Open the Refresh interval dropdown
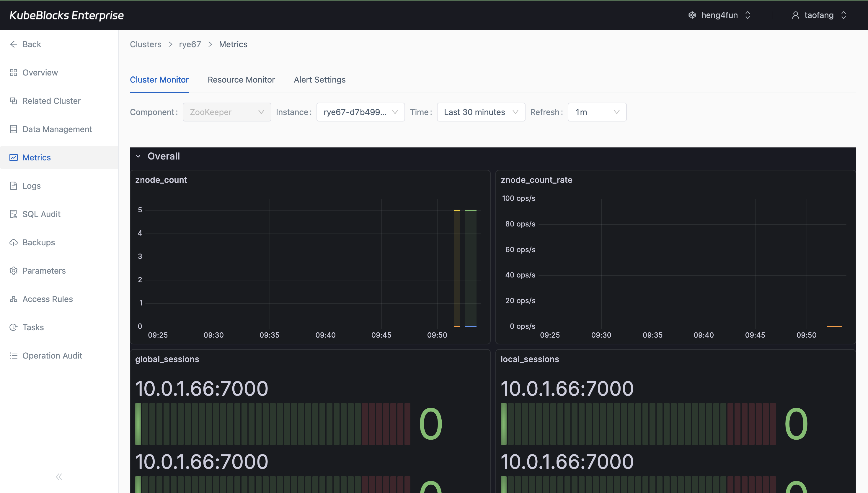The height and width of the screenshot is (493, 868). pyautogui.click(x=596, y=112)
